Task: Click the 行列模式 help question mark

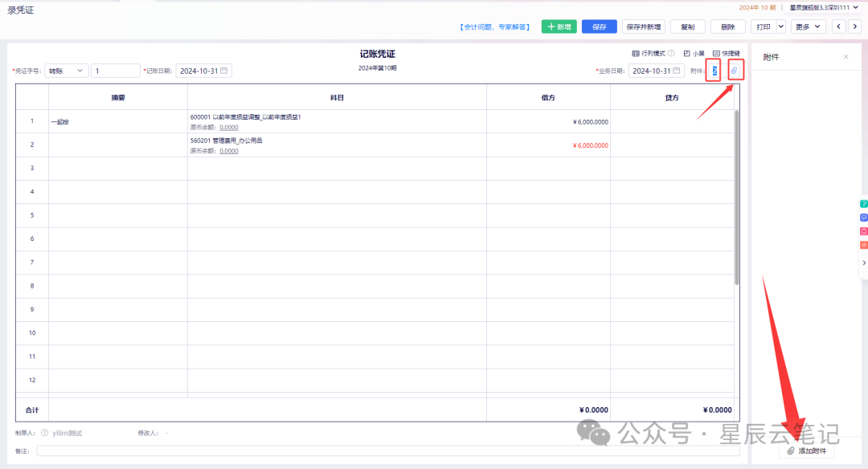Action: [x=671, y=53]
